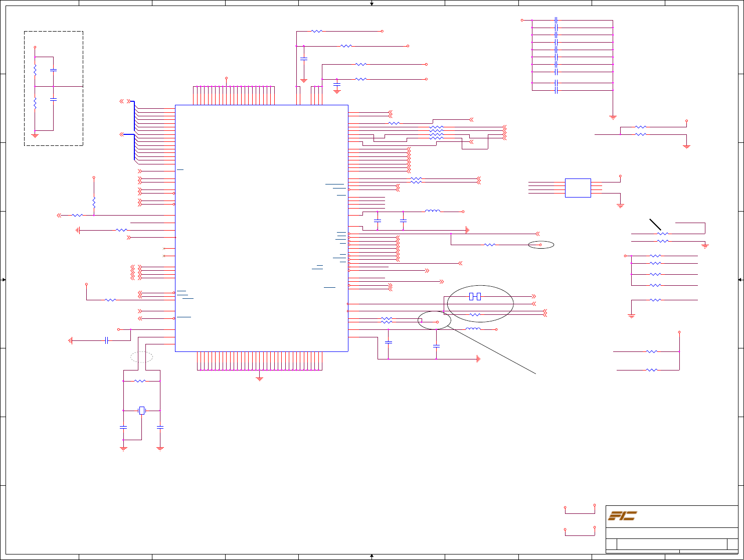Click the crystal component inside the large ellipse
The width and height of the screenshot is (744, 560).
[x=475, y=297]
